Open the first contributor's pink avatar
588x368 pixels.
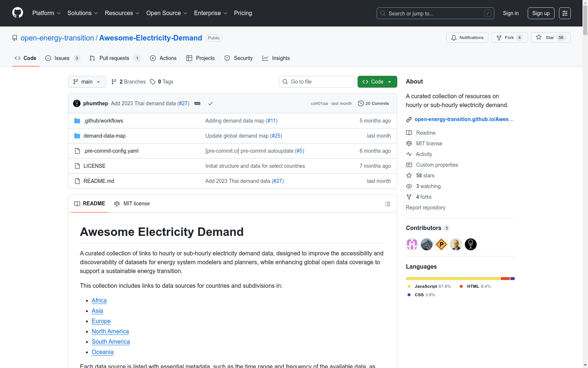pos(412,244)
